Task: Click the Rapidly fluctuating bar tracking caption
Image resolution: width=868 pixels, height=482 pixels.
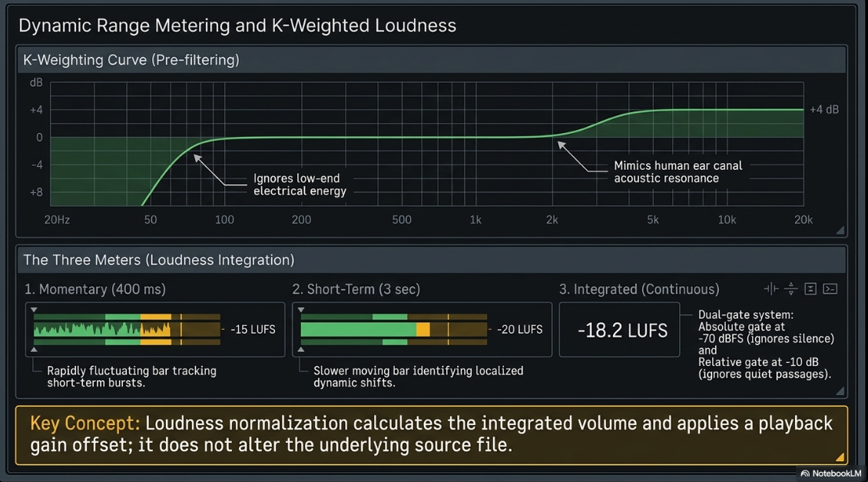Action: (x=132, y=377)
